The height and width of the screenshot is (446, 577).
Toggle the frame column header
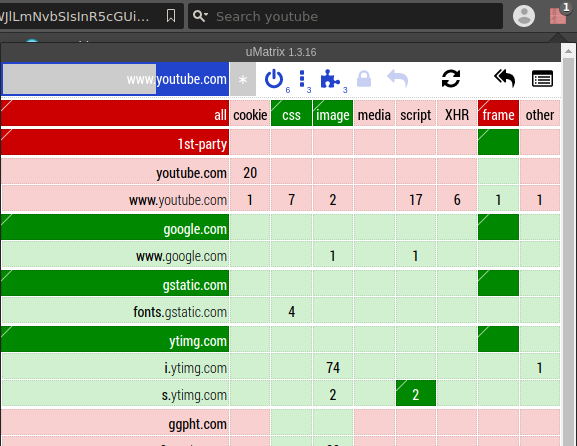[x=499, y=113]
